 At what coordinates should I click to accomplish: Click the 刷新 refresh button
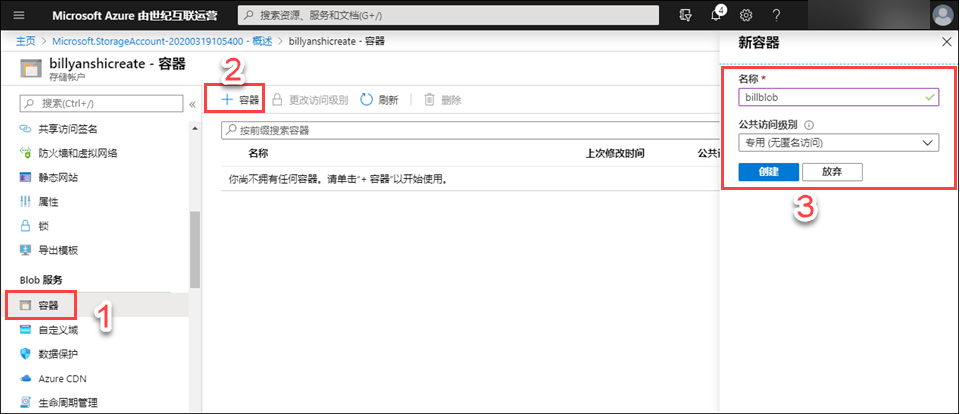pyautogui.click(x=379, y=100)
